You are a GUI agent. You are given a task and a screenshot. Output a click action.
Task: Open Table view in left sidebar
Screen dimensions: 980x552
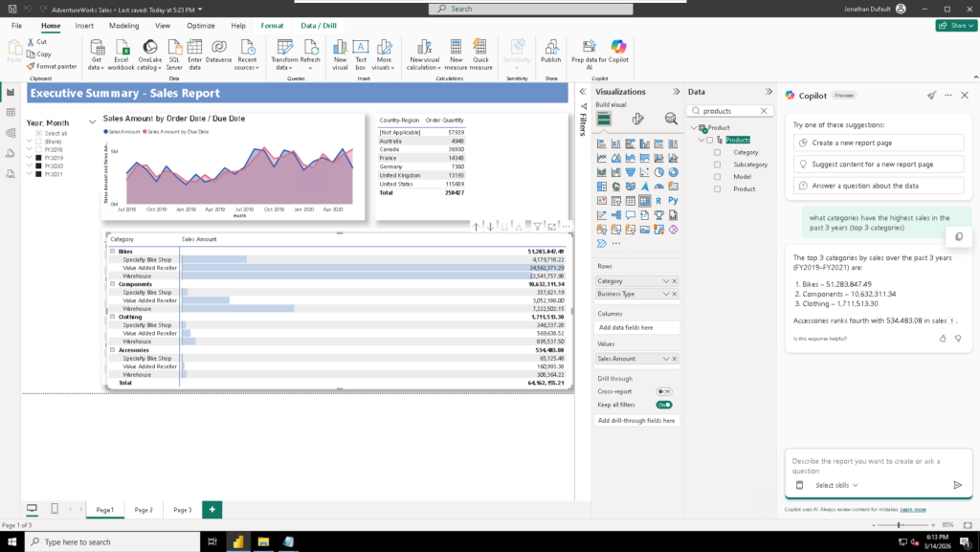click(11, 112)
